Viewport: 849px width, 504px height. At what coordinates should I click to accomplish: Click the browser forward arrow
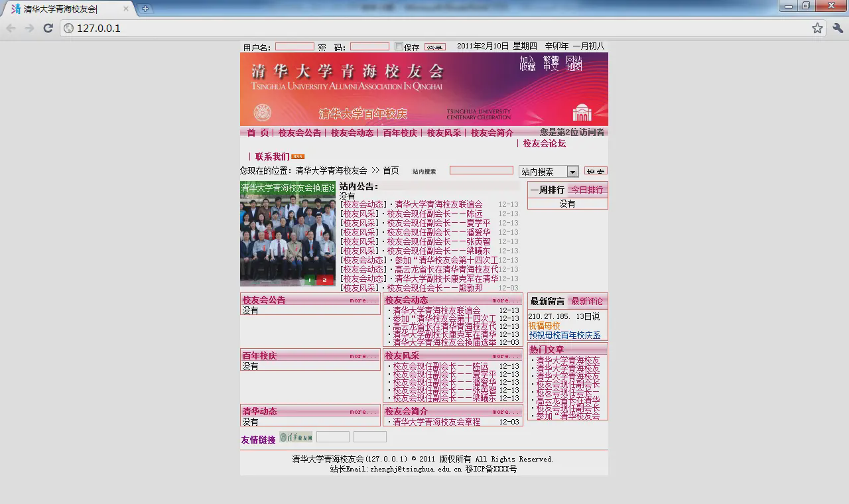pos(29,28)
